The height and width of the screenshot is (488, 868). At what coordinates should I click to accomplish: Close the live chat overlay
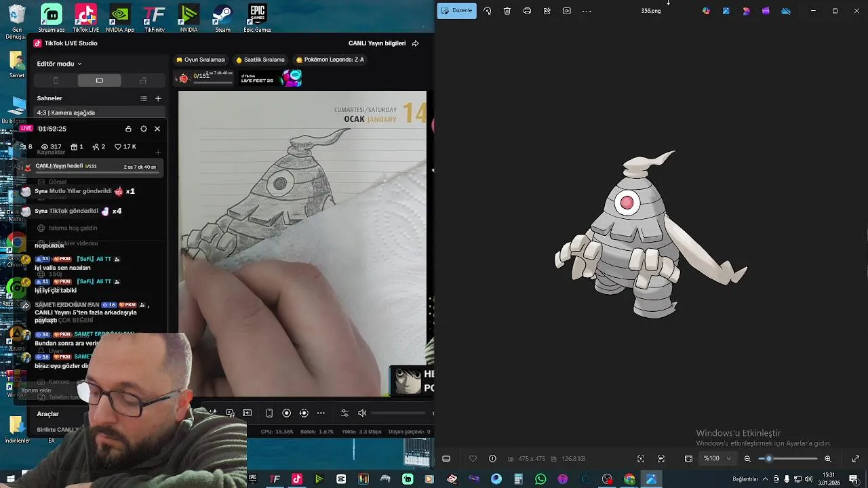(x=157, y=129)
